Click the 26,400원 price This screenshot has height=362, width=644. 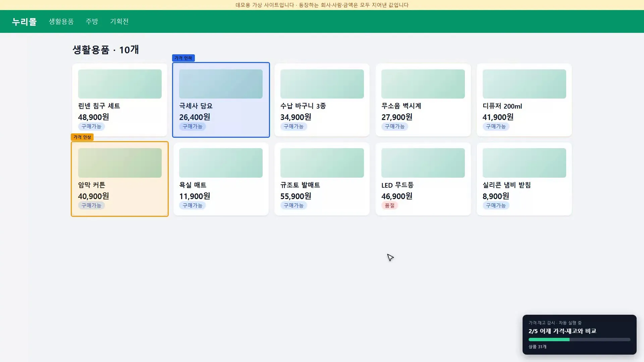click(x=195, y=117)
